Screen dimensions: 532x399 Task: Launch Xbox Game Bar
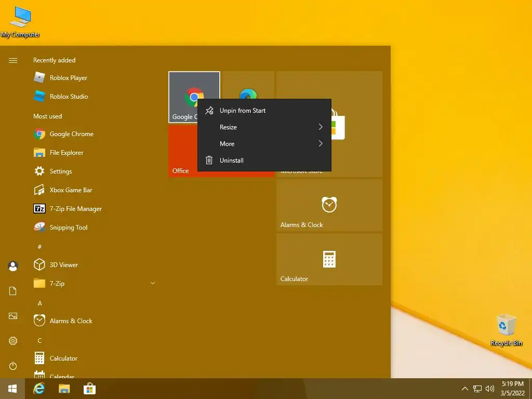pos(95,190)
